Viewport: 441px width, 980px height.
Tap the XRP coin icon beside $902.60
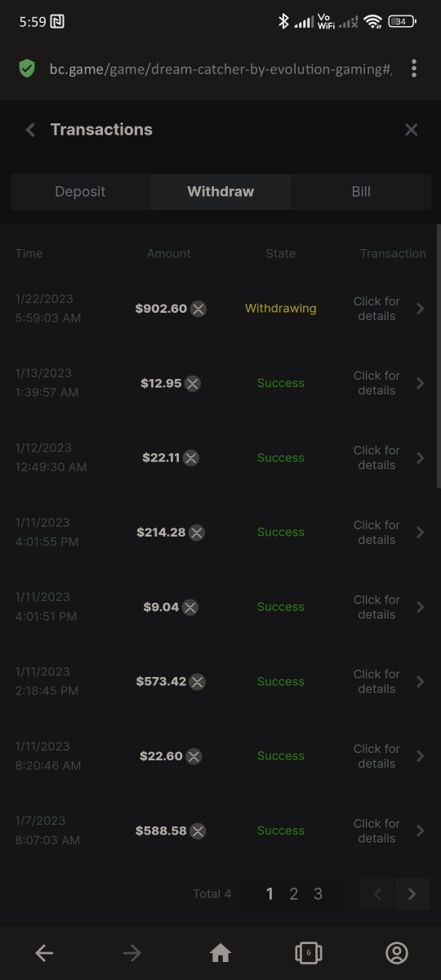pos(198,309)
